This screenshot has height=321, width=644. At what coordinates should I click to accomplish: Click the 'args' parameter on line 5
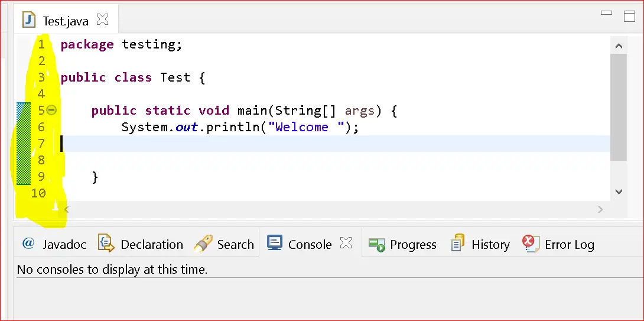[x=360, y=111]
